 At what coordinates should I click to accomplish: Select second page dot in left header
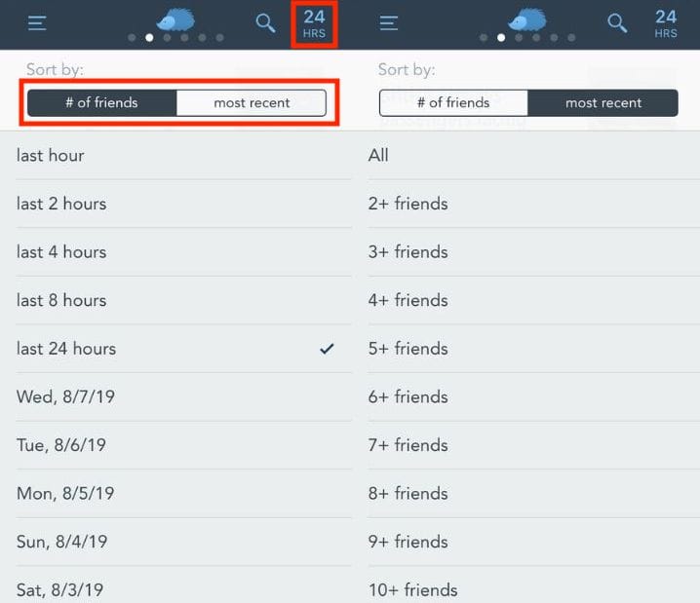pyautogui.click(x=149, y=38)
